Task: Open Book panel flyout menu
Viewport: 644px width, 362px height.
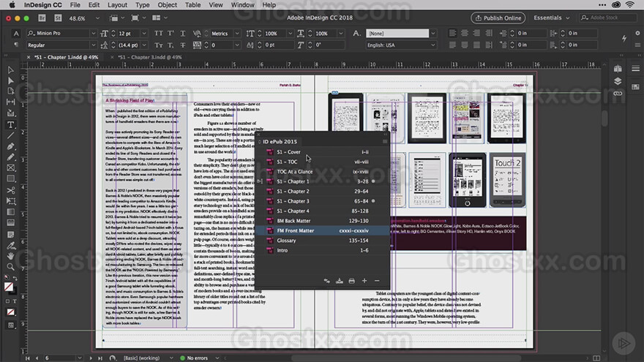Action: pyautogui.click(x=385, y=142)
